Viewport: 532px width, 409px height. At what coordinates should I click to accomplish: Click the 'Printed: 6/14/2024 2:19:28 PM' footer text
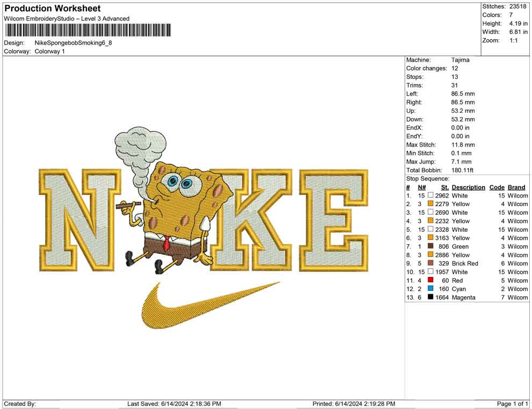(354, 404)
